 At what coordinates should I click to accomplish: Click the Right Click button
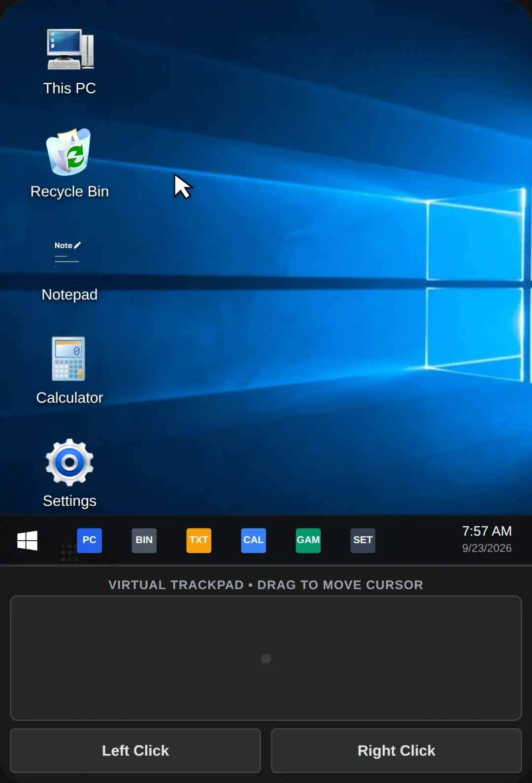(397, 750)
